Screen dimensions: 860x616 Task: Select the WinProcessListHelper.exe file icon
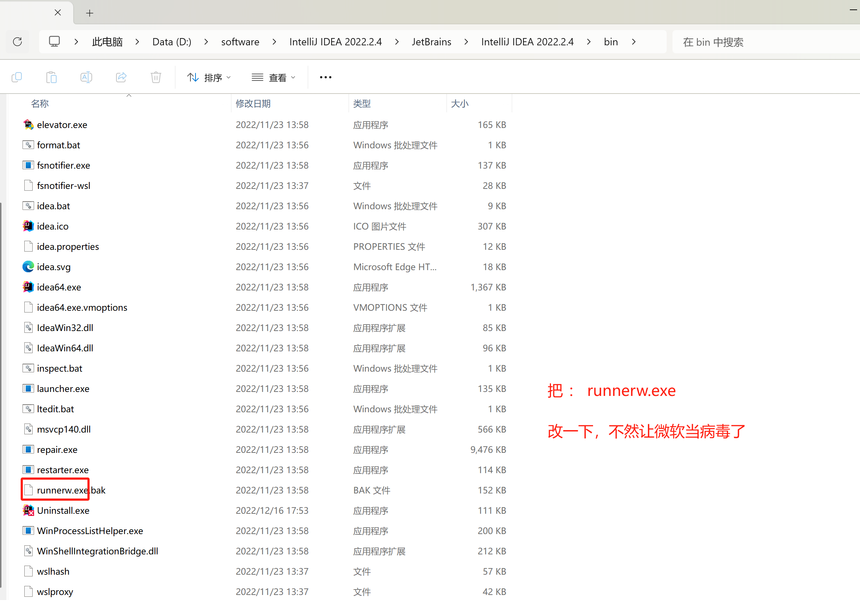[28, 531]
